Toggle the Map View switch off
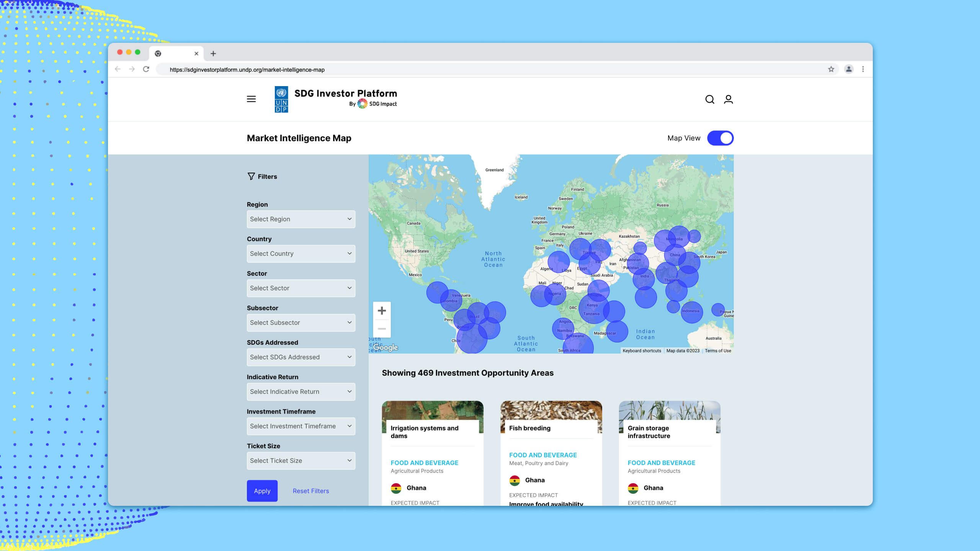The height and width of the screenshot is (551, 980). (720, 138)
